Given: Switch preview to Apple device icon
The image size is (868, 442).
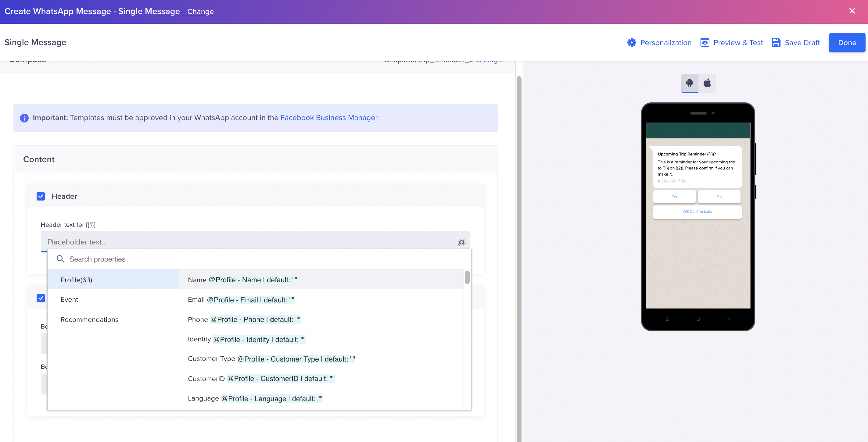Looking at the screenshot, I should (x=707, y=83).
